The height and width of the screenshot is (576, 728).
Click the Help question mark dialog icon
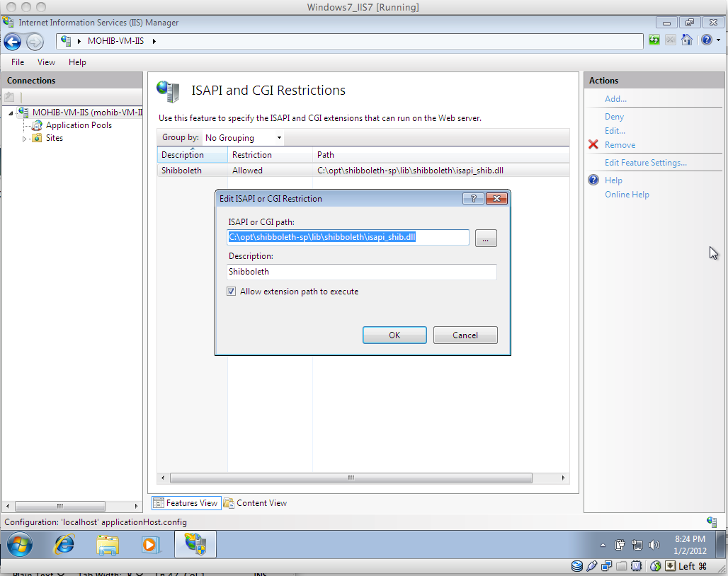pos(472,199)
